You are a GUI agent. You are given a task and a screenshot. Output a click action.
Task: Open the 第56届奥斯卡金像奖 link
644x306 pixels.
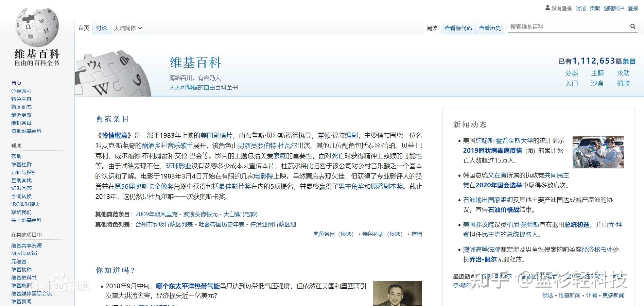tap(144, 186)
